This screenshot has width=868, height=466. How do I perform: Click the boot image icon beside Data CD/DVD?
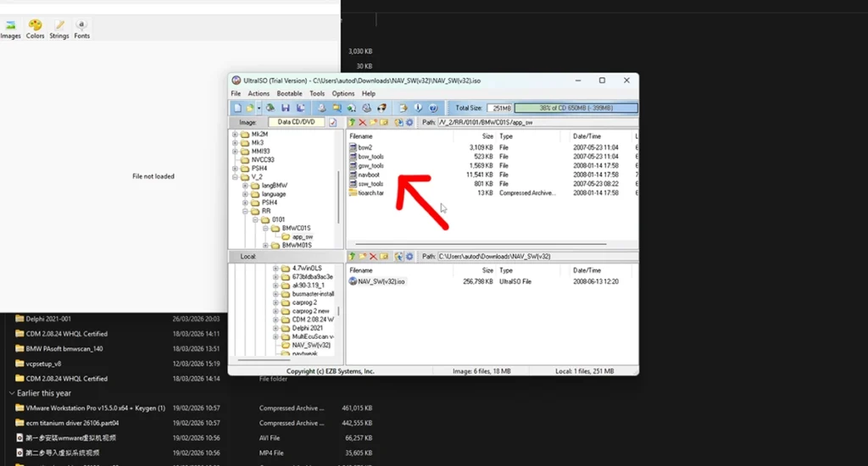tap(332, 122)
